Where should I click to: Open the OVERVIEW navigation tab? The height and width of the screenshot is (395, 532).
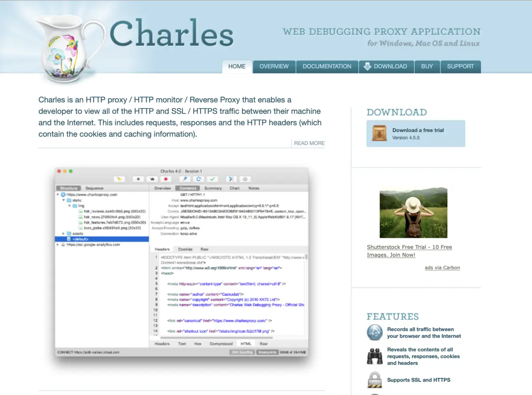coord(274,66)
